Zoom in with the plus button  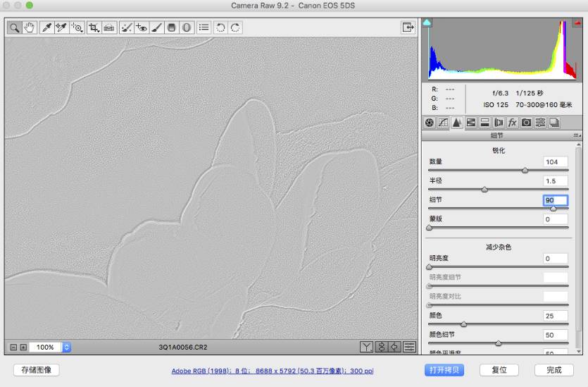click(23, 348)
